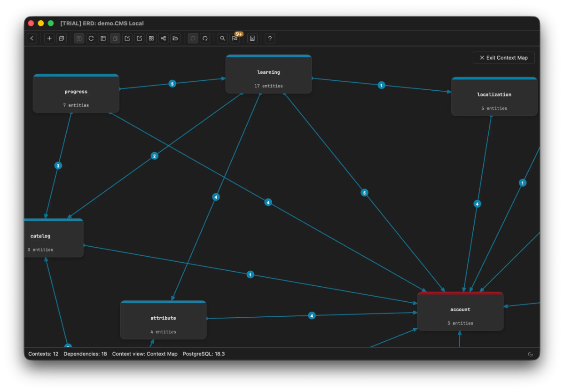Click the circular-arrow refresh icon next to save
Viewport: 564px width, 392px height.
[91, 38]
